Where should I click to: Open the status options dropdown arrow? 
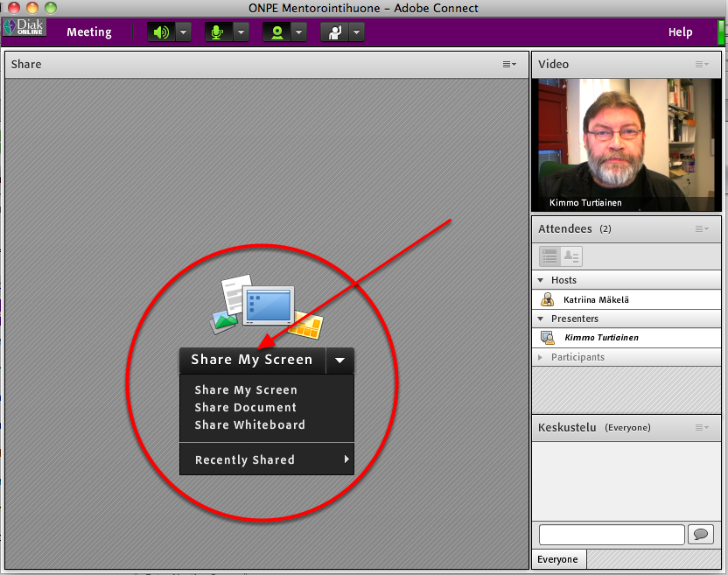pos(357,32)
